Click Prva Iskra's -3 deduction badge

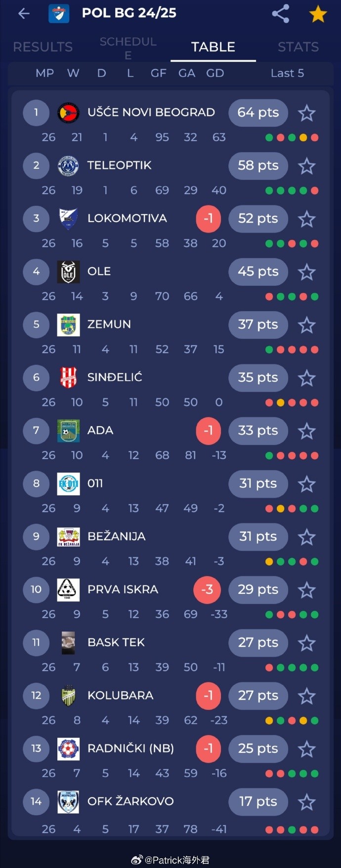[207, 590]
